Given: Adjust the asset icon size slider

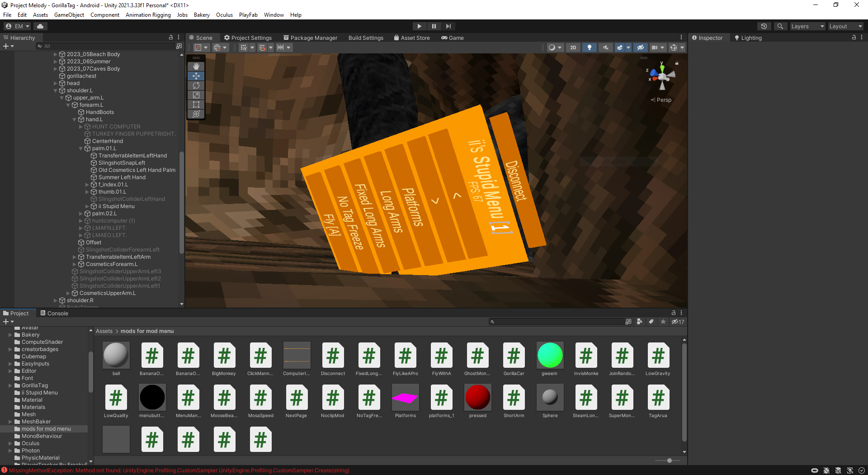Looking at the screenshot, I should tap(669, 461).
